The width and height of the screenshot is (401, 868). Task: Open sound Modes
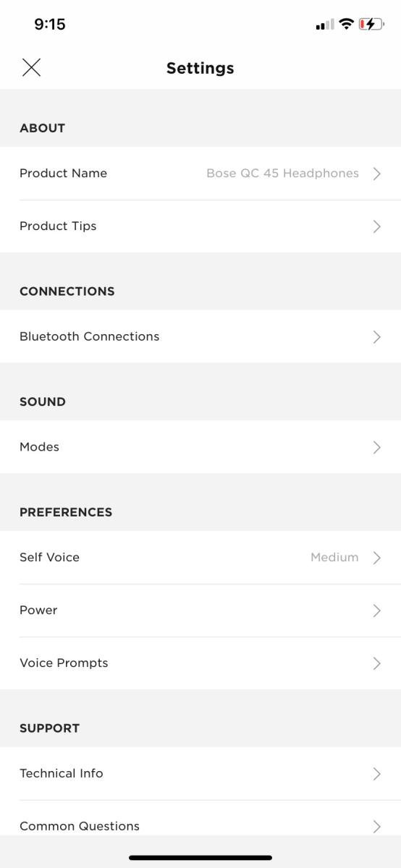click(x=200, y=447)
